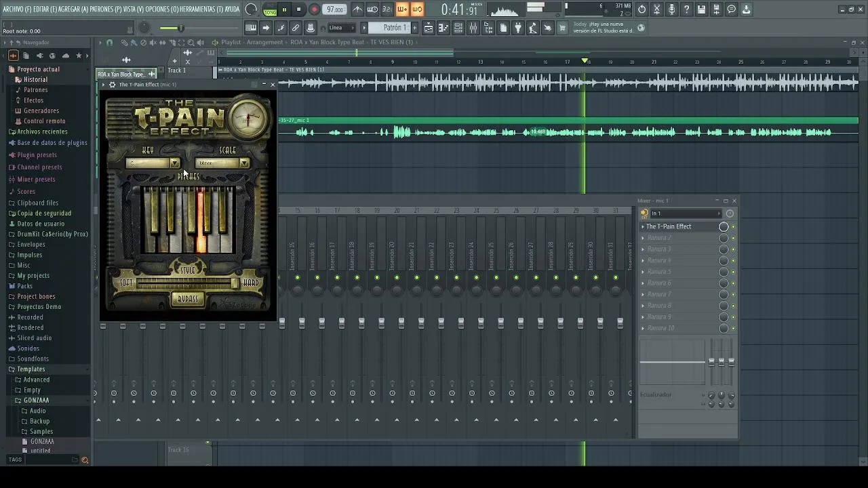
Task: Pause the song with the pause button
Action: (x=284, y=9)
